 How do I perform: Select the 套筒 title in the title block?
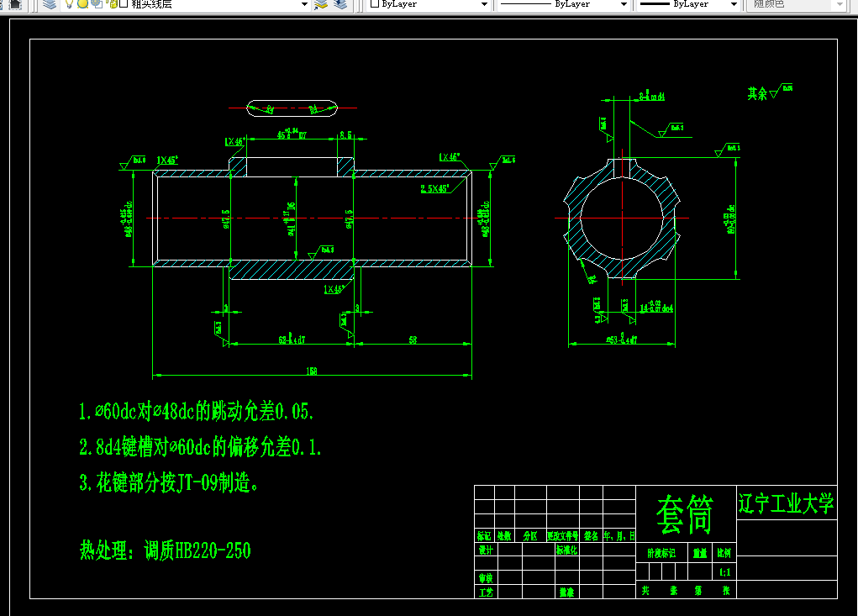point(686,511)
